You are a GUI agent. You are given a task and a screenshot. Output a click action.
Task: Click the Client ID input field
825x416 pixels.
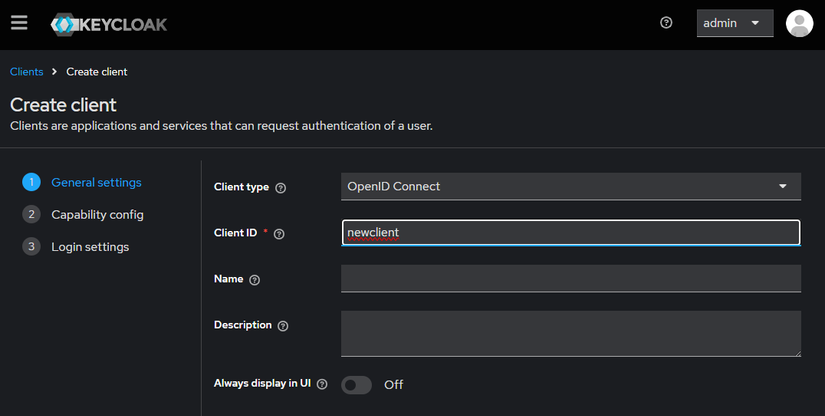click(x=571, y=233)
